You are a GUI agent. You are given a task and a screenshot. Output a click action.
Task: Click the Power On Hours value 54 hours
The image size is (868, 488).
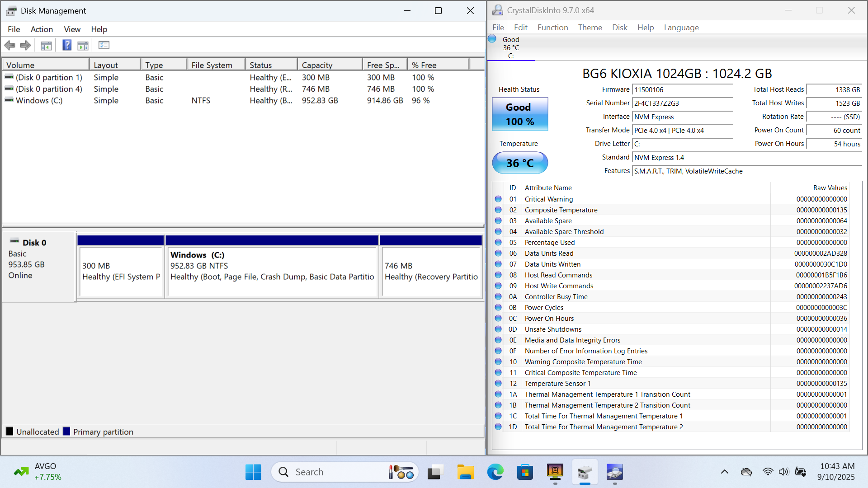tap(834, 144)
